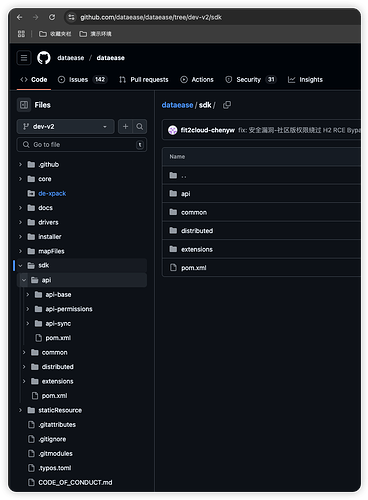Expand the installer folder chevron
The width and height of the screenshot is (368, 500).
(x=20, y=237)
